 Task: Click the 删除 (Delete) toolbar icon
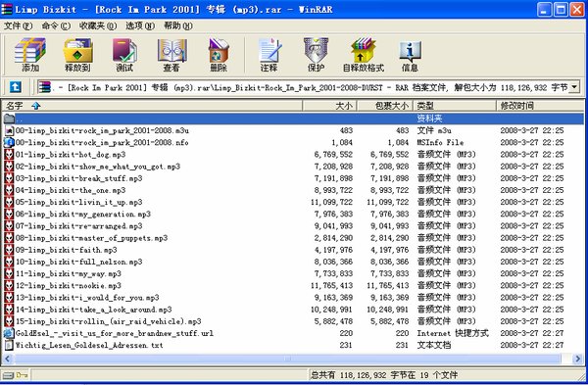click(x=219, y=55)
